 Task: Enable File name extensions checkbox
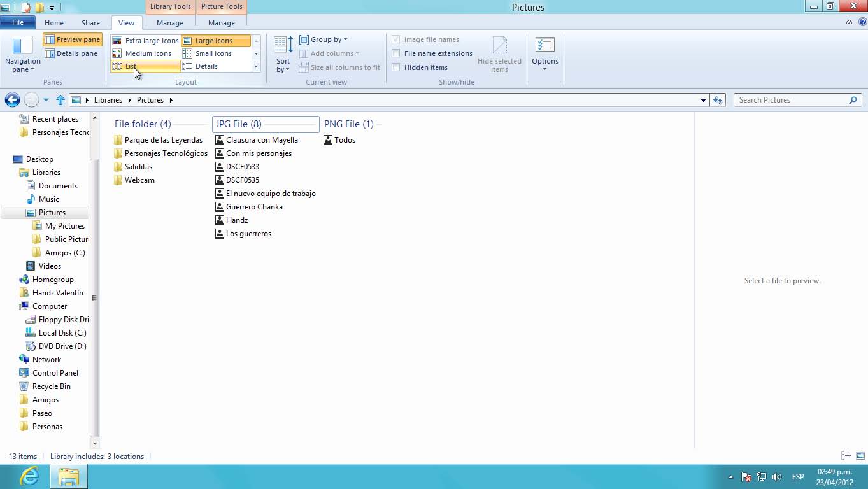coord(396,53)
